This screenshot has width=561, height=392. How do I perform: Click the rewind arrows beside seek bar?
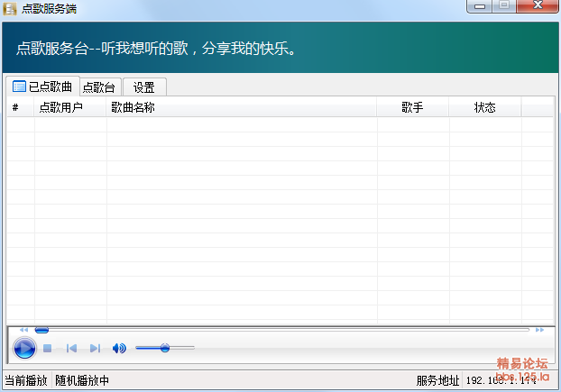click(x=23, y=330)
